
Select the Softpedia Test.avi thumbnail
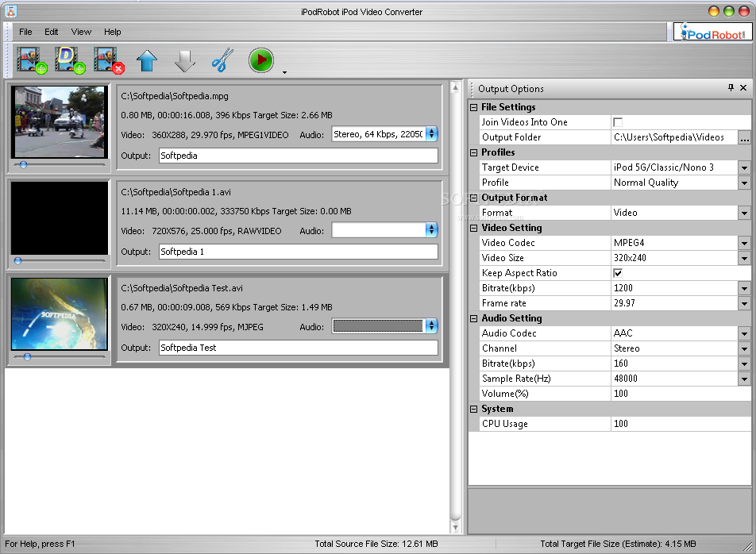[60, 314]
